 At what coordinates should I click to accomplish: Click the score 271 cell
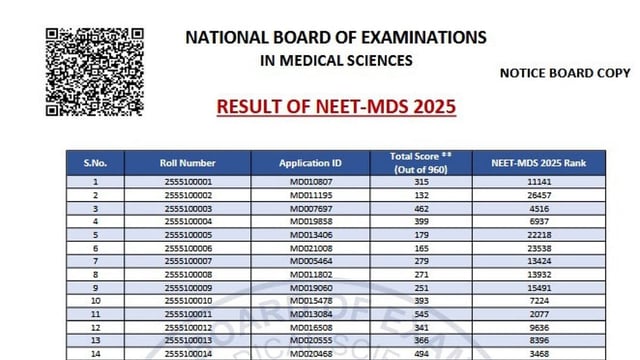click(421, 274)
